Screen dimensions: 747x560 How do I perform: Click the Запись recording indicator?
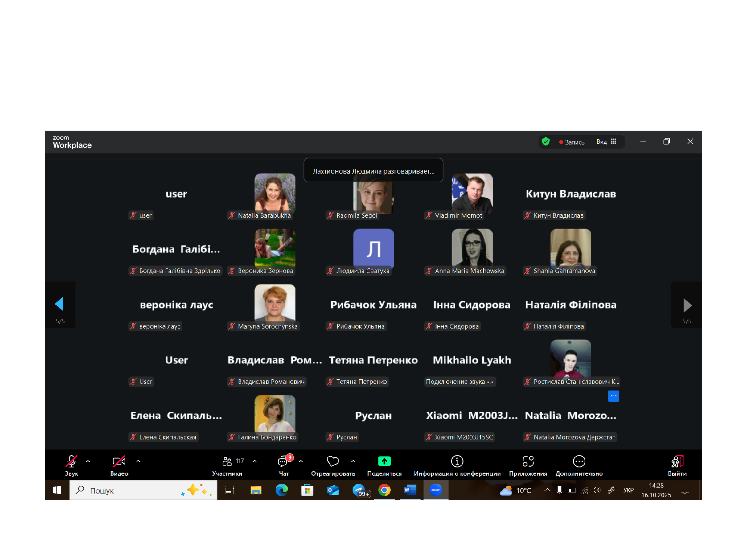coord(571,142)
